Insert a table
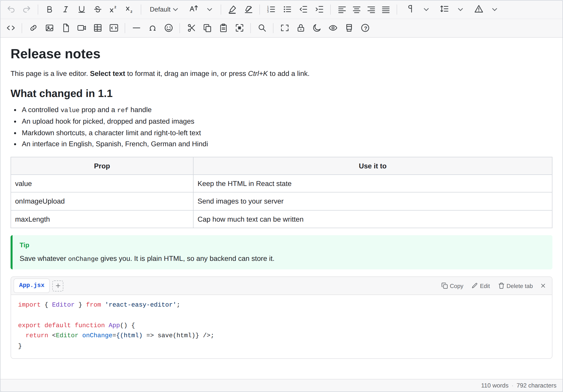 (98, 28)
